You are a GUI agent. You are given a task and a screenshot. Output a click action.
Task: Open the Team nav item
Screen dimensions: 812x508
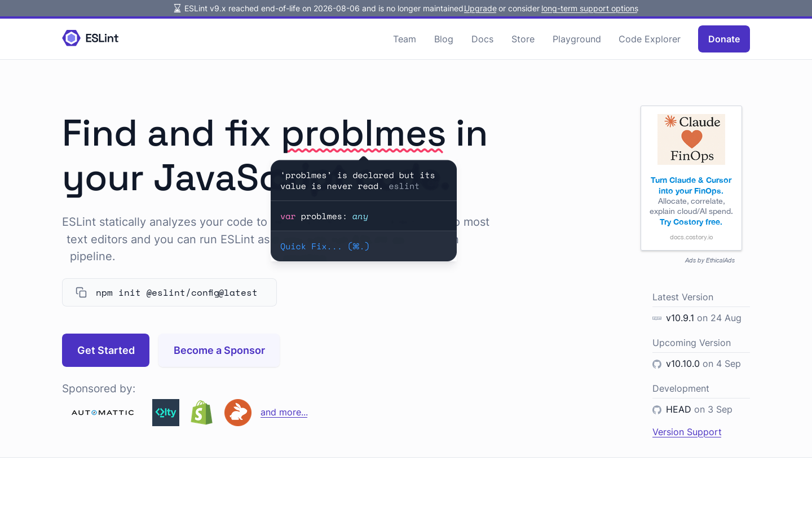(404, 39)
